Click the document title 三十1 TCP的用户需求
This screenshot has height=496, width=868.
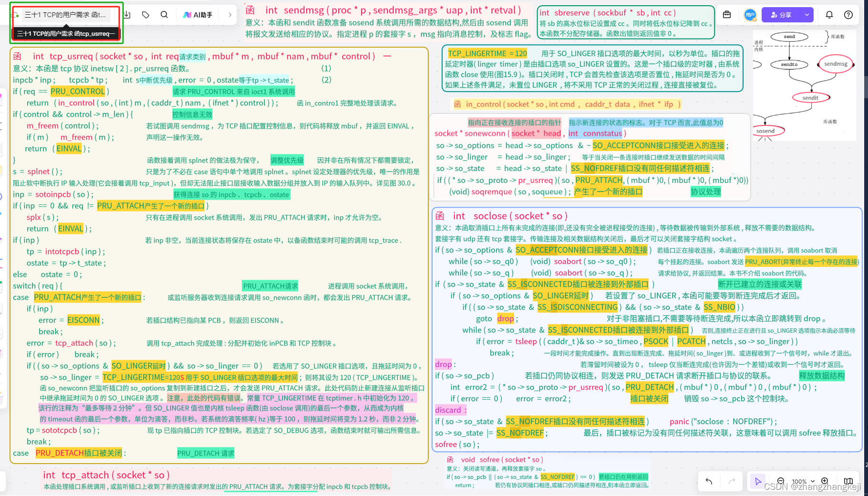point(66,15)
